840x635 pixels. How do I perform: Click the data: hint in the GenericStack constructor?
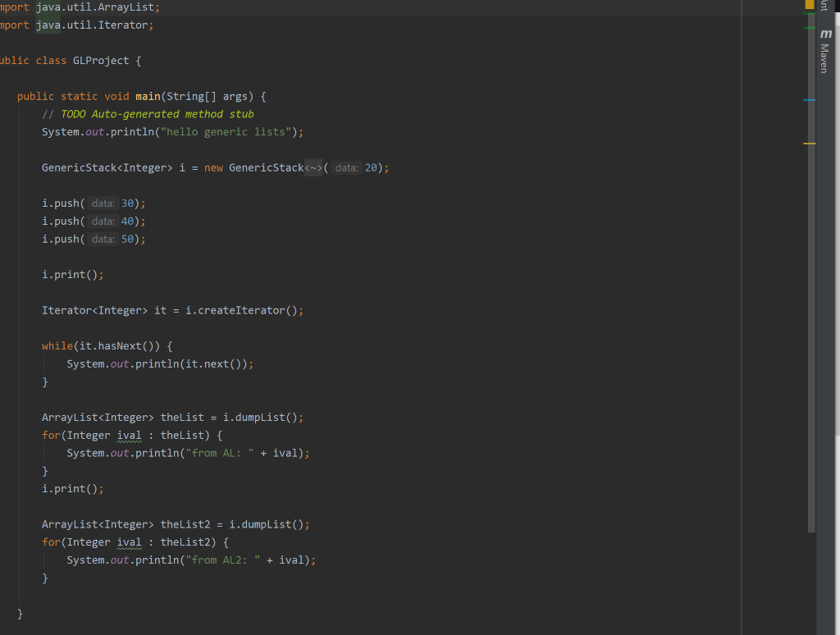coord(345,167)
